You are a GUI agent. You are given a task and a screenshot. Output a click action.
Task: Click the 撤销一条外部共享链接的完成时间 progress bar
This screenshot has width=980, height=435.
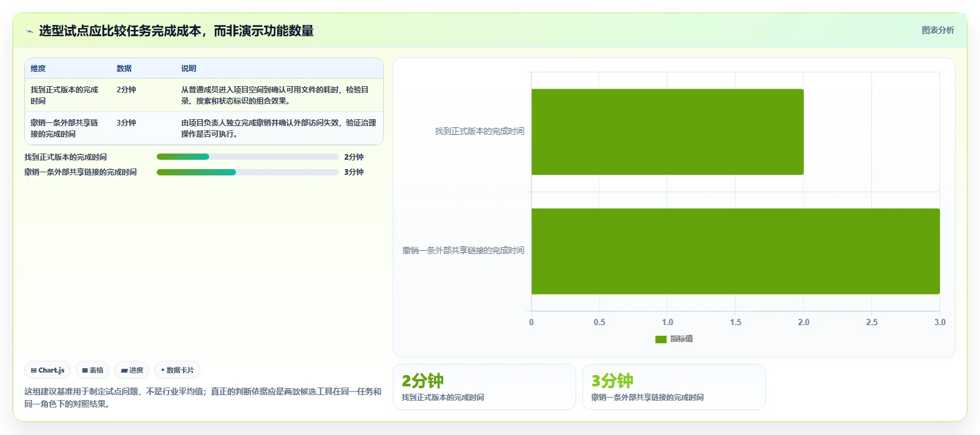pos(248,172)
